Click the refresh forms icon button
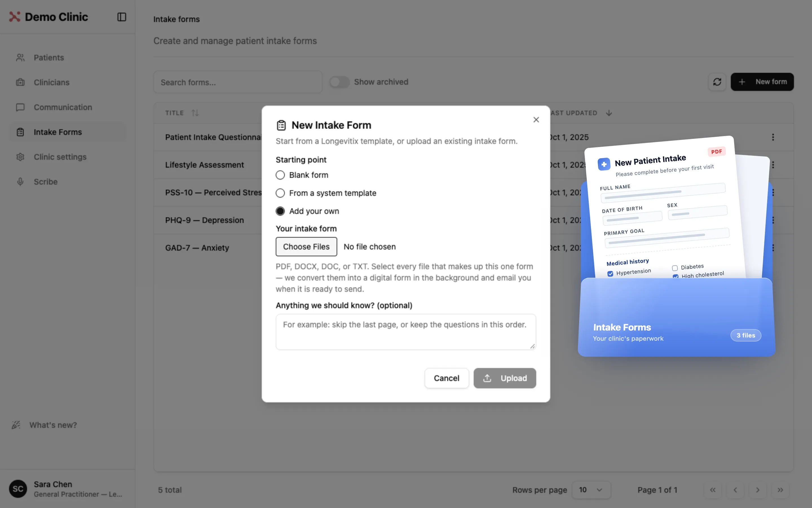This screenshot has width=812, height=508. click(717, 82)
